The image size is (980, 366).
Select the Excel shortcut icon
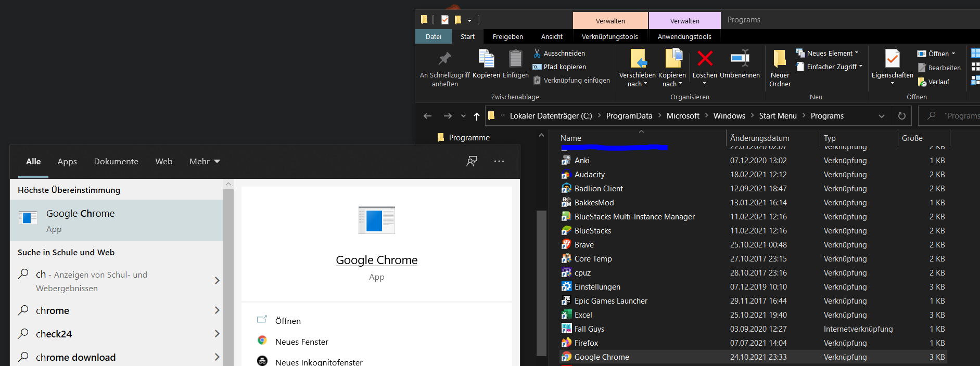click(566, 315)
